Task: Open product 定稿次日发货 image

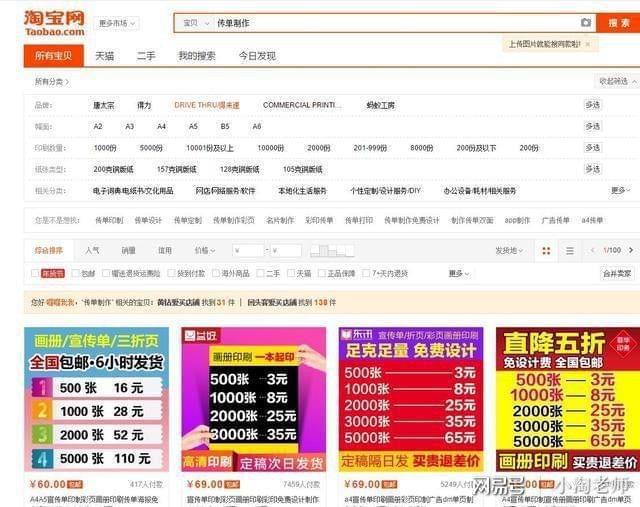Action: pyautogui.click(x=253, y=399)
